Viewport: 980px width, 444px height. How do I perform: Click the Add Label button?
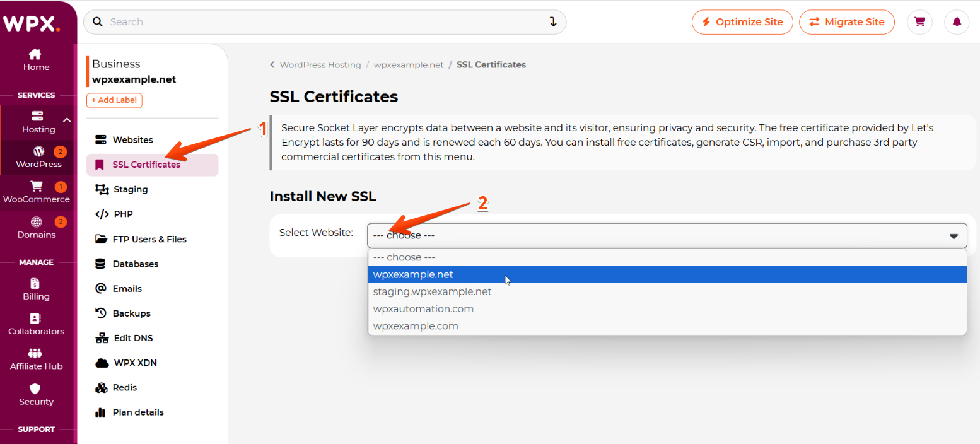pyautogui.click(x=115, y=100)
